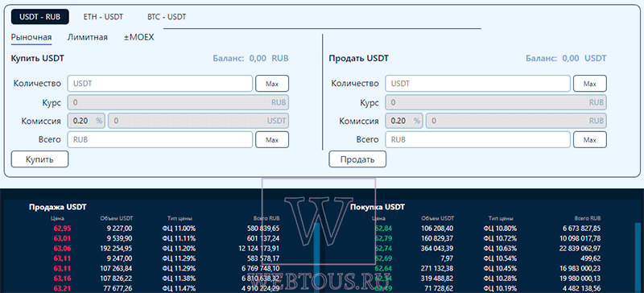Click the USDT balance 0,00 in Продать USDT
The width and height of the screenshot is (644, 293).
(x=571, y=58)
